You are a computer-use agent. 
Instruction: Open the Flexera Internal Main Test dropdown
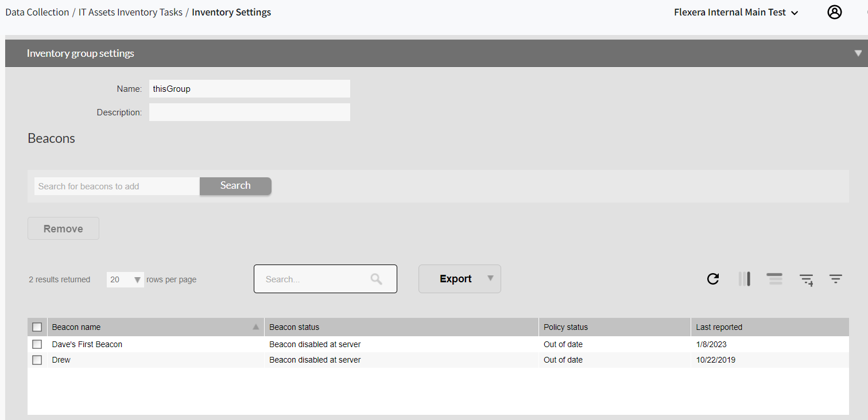click(736, 12)
